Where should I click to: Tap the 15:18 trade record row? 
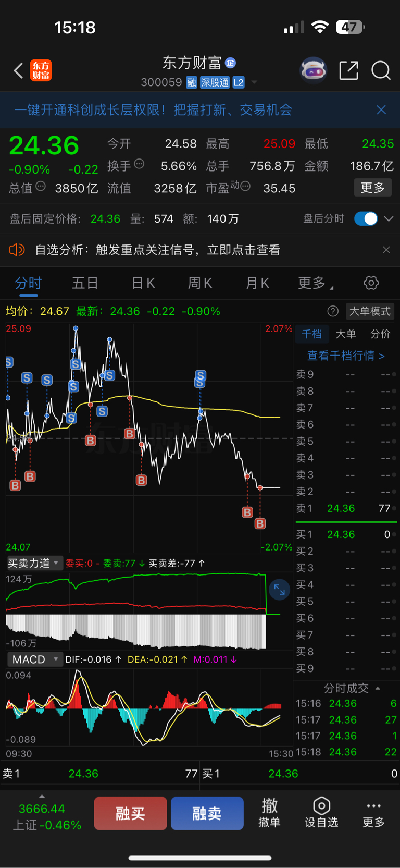(x=346, y=752)
